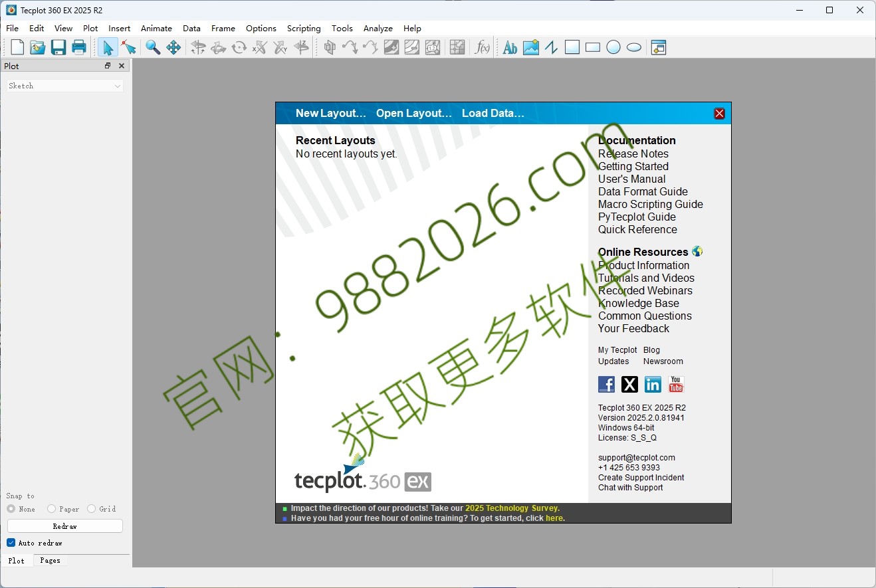Undock the Plot sidebar panel
Viewport: 876px width, 588px height.
[x=108, y=66]
